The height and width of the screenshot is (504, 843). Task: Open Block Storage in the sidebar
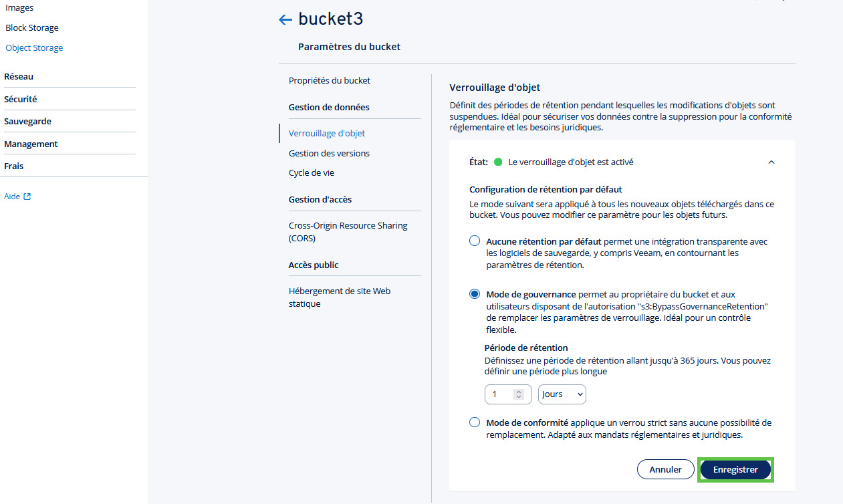pos(32,27)
